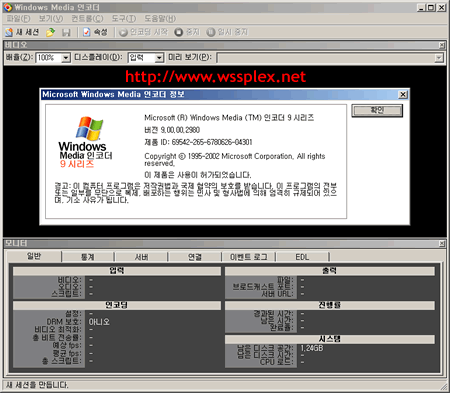
Task: Maximize the Windows Media Encoder window
Action: pos(431,7)
